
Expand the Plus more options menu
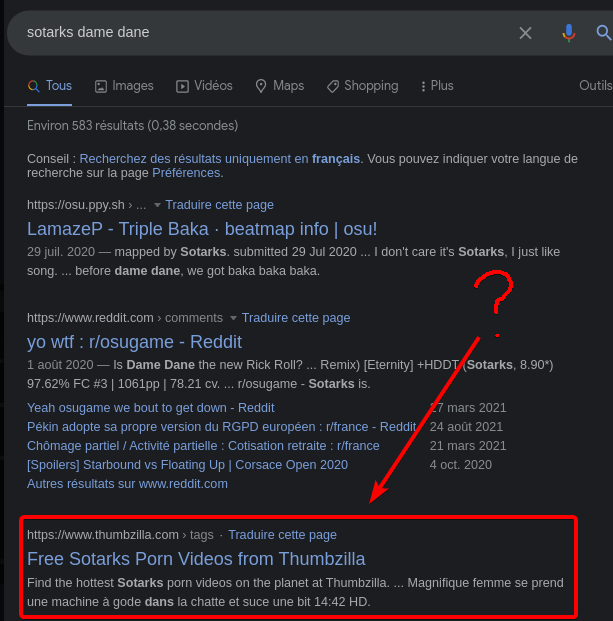(x=437, y=86)
